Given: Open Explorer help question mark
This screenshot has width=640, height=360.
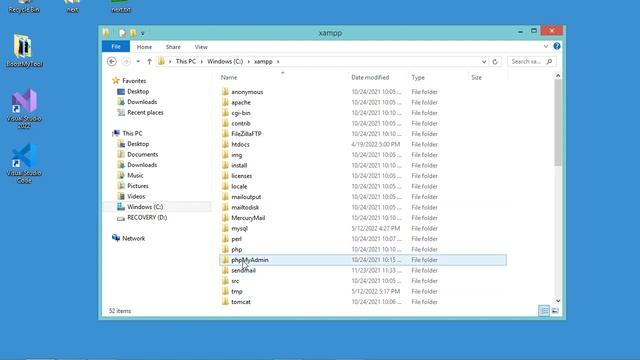Looking at the screenshot, I should point(557,47).
